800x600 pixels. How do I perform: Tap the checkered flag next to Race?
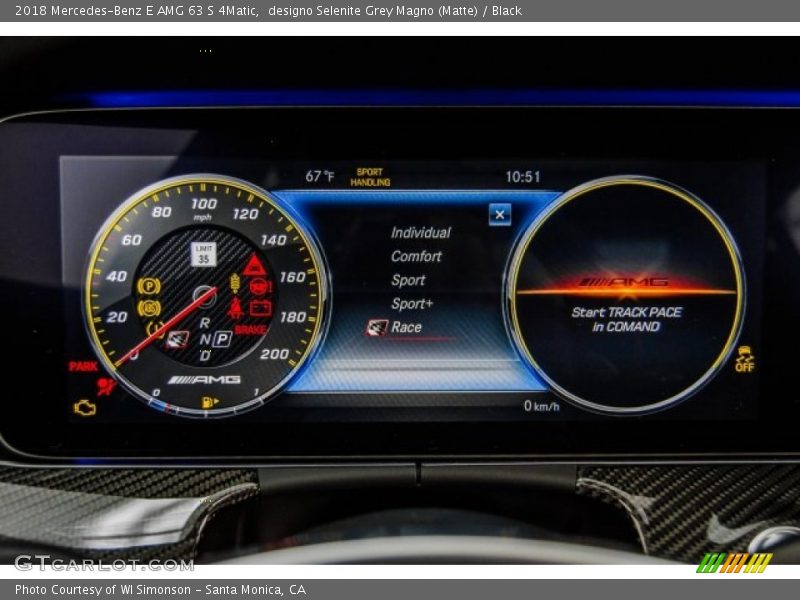coord(377,328)
